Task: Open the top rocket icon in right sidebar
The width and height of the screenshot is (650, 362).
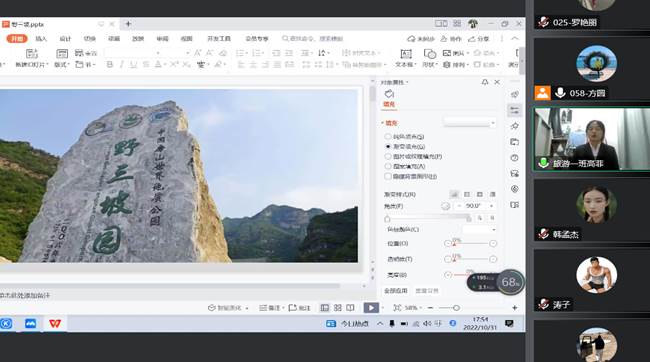Action: point(515,95)
